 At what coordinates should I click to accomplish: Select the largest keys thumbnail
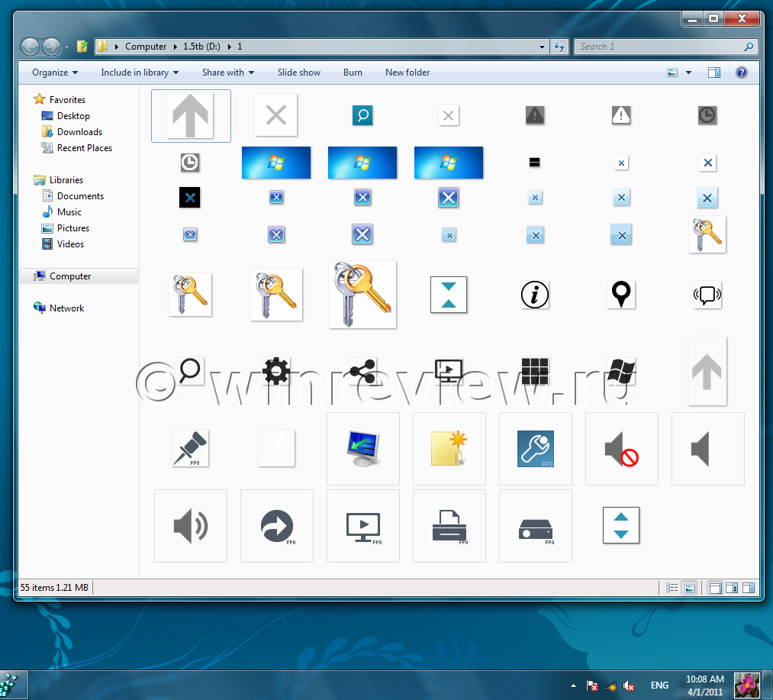[362, 295]
